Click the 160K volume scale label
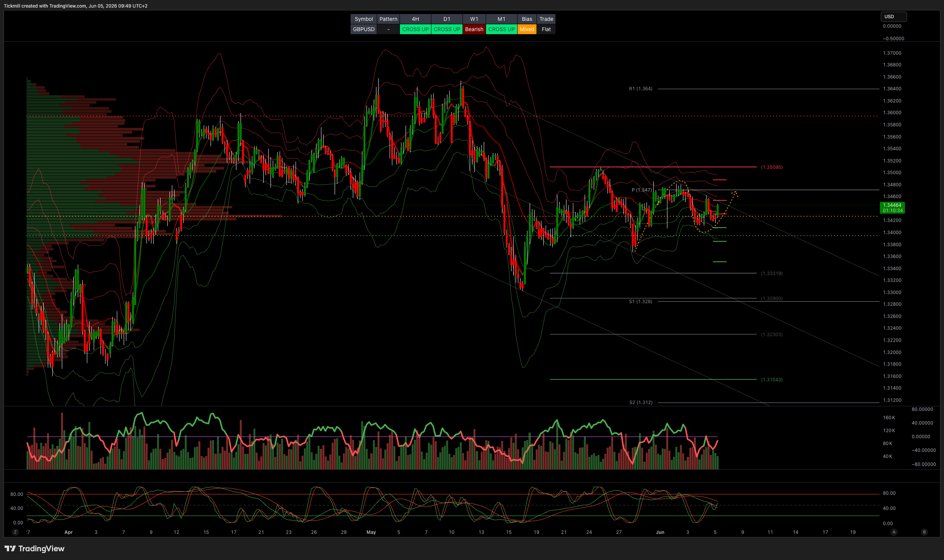This screenshot has width=944, height=560. point(889,418)
